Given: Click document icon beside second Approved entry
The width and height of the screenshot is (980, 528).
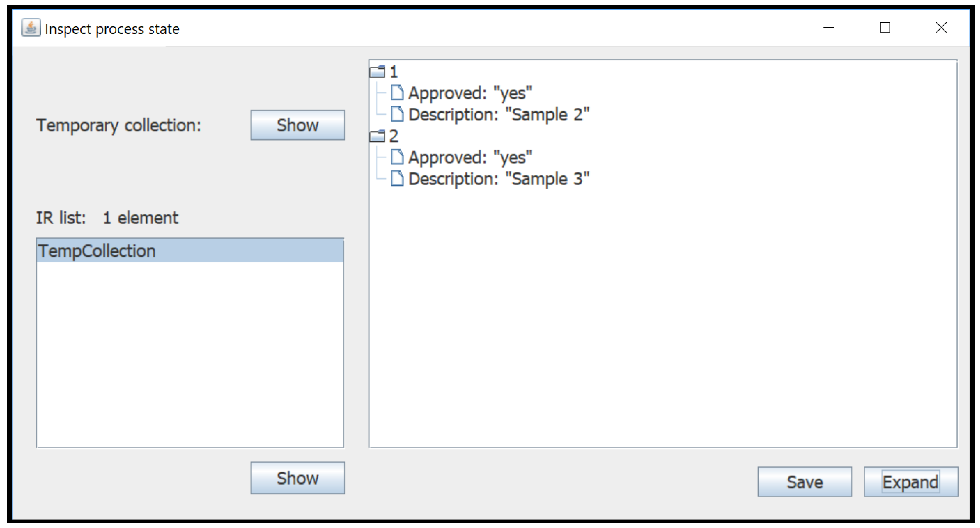Looking at the screenshot, I should (397, 157).
